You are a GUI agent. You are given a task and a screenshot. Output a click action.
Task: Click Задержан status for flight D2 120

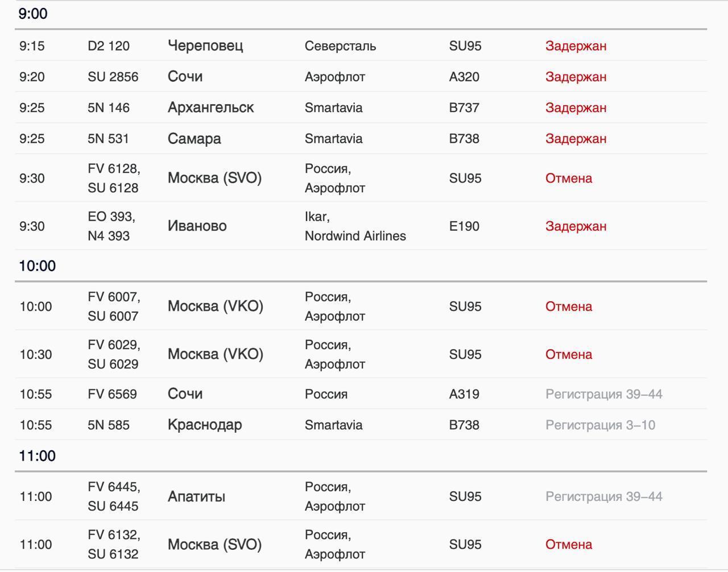pyautogui.click(x=576, y=46)
